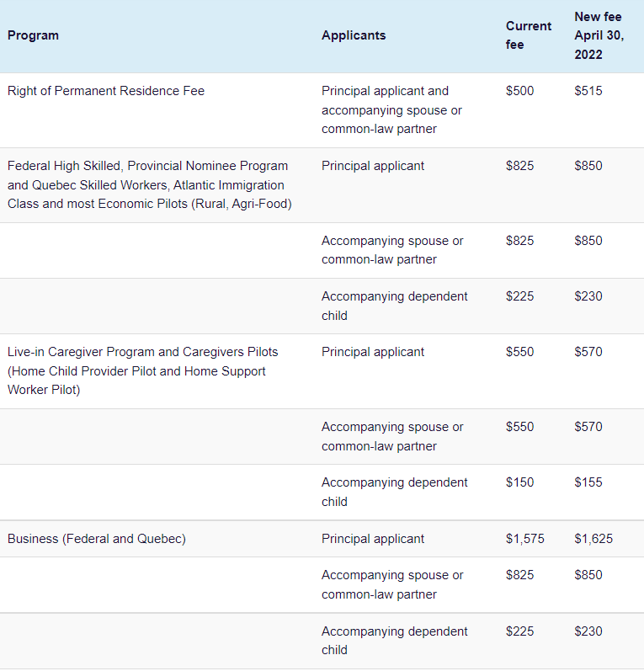
Task: Click Right of Permanent Residence Fee text
Action: [106, 91]
